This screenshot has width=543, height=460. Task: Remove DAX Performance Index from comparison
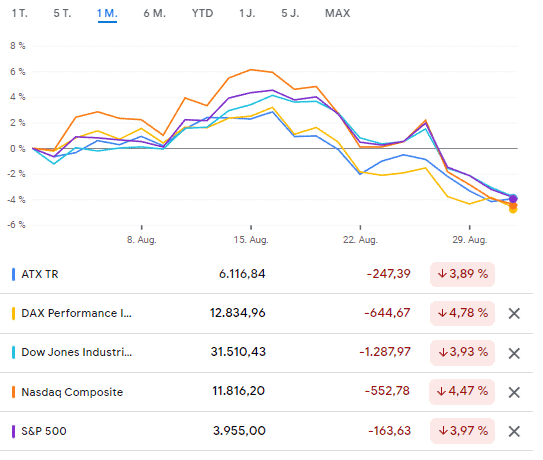tap(514, 313)
